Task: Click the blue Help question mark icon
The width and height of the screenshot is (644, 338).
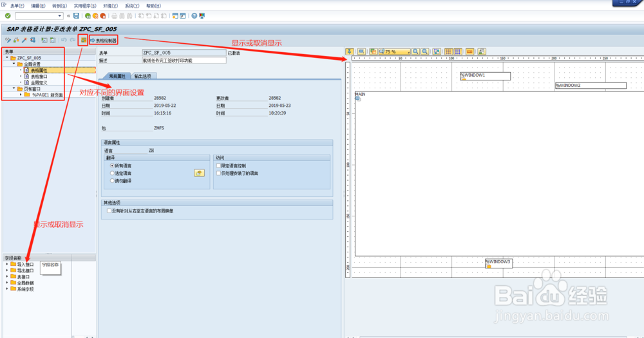Action: [x=194, y=15]
